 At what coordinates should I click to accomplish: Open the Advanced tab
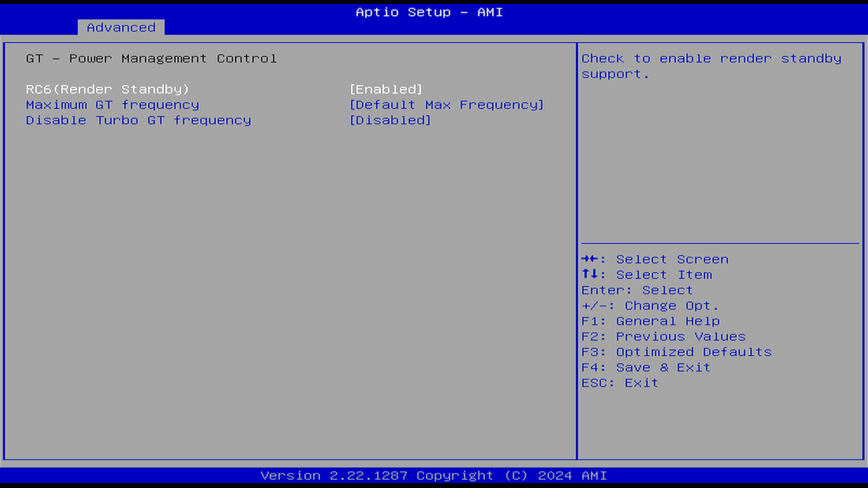121,27
